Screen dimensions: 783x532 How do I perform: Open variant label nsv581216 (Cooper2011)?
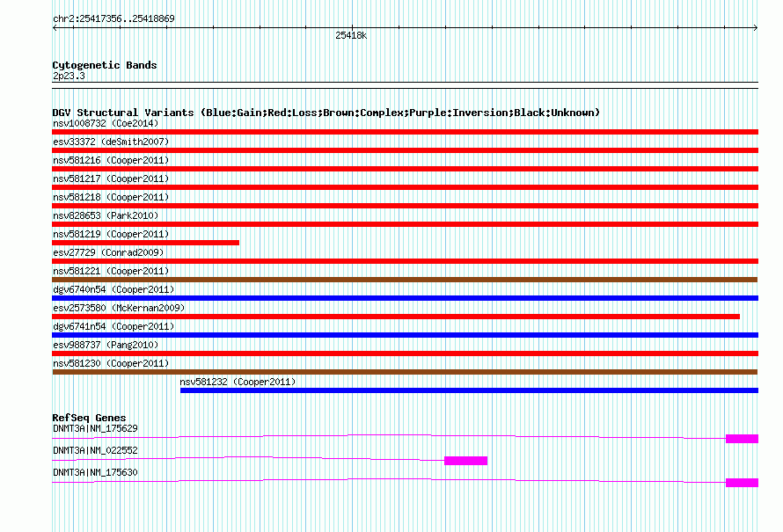pyautogui.click(x=111, y=160)
